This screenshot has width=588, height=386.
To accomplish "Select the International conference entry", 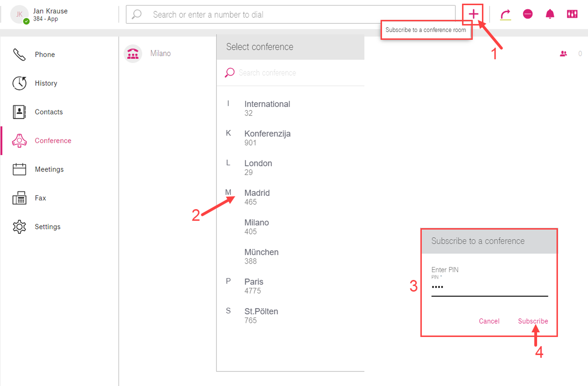I will pyautogui.click(x=267, y=108).
